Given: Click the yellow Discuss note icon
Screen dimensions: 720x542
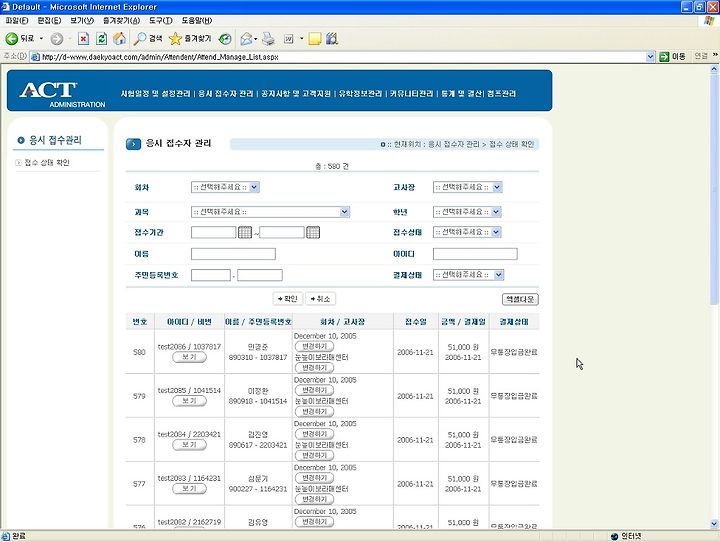Looking at the screenshot, I should (315, 39).
